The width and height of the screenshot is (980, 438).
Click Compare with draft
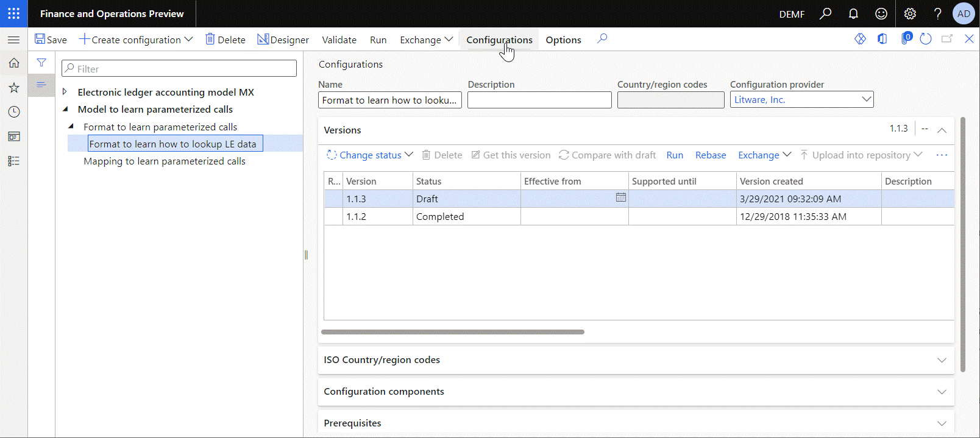coord(607,155)
